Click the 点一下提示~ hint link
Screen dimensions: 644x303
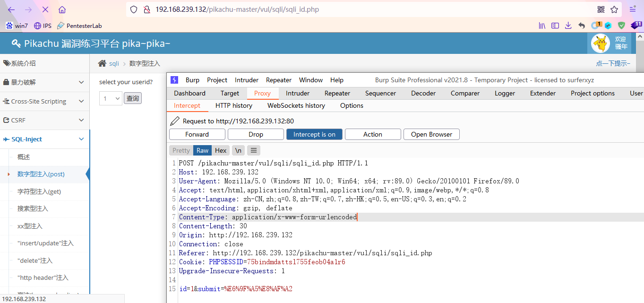click(x=613, y=63)
